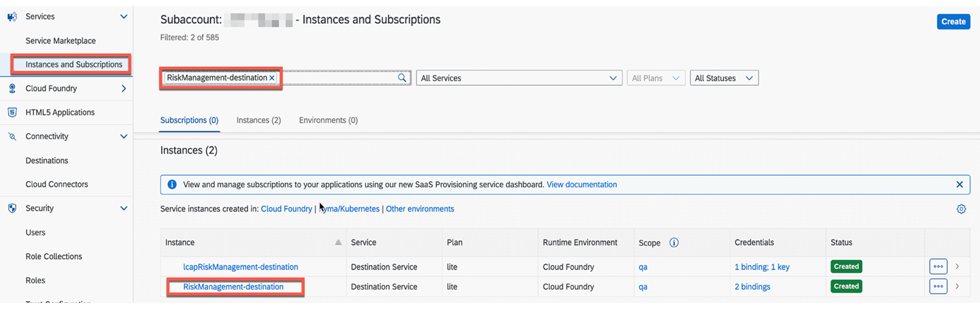This screenshot has height=309, width=980.
Task: Select Instances and Subscriptions in sidebar
Action: pyautogui.click(x=73, y=64)
